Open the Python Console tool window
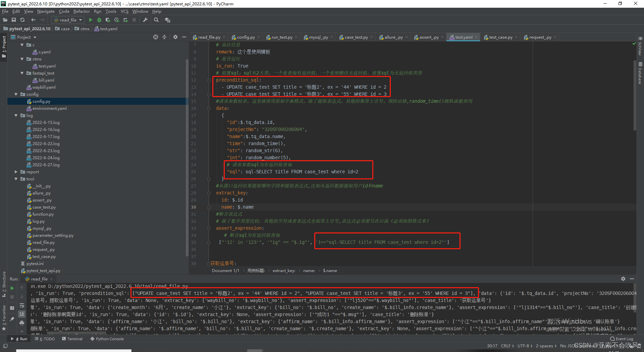The image size is (644, 352). [x=107, y=339]
